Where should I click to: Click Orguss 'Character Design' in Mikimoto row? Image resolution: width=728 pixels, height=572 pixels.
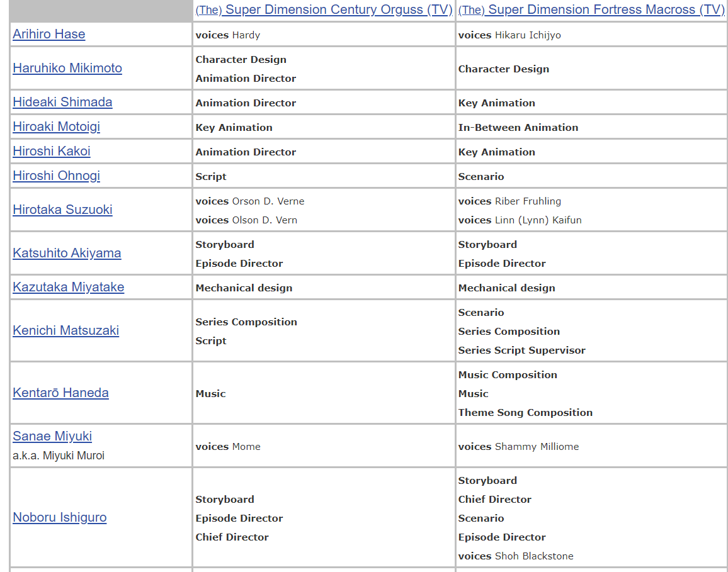[241, 60]
